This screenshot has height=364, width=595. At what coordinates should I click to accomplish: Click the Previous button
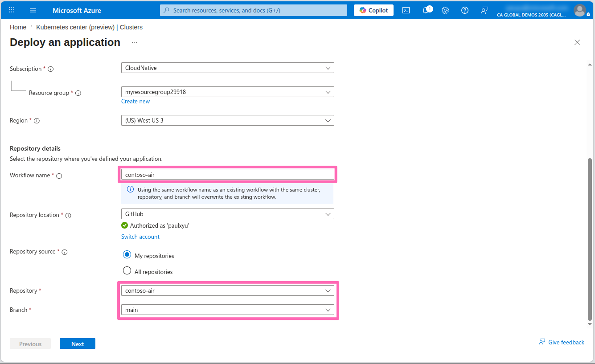click(30, 344)
